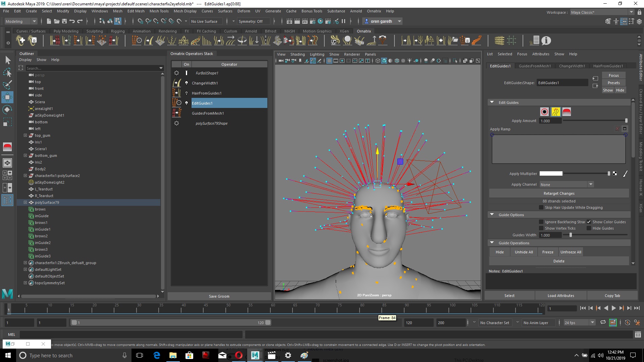Drag the Guides Width slider
Screen dimensions: 644x362
pos(570,235)
